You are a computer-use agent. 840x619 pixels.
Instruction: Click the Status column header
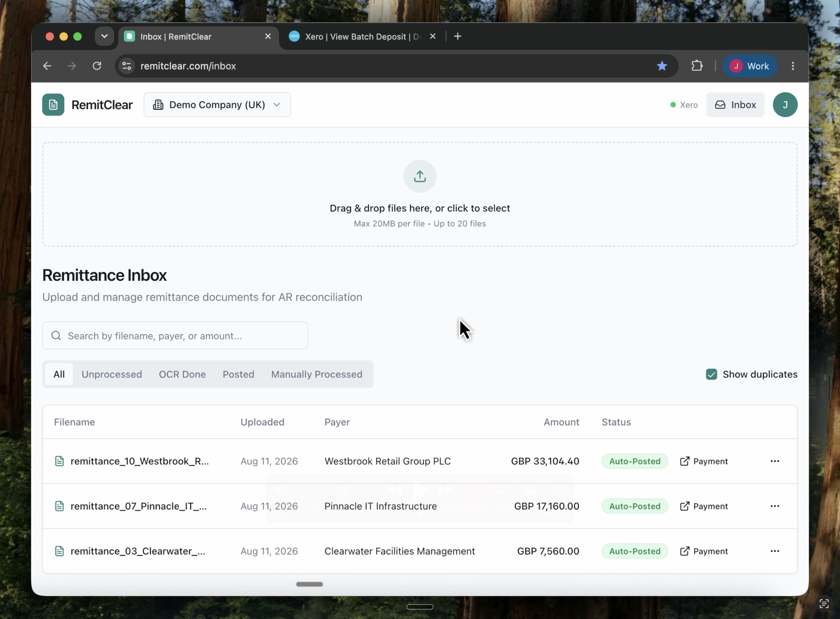[x=616, y=422]
